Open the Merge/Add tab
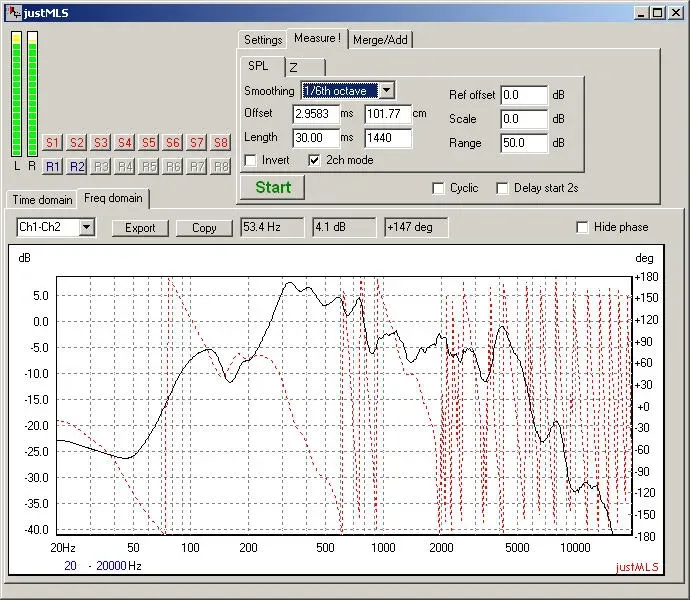This screenshot has height=600, width=690. 380,40
